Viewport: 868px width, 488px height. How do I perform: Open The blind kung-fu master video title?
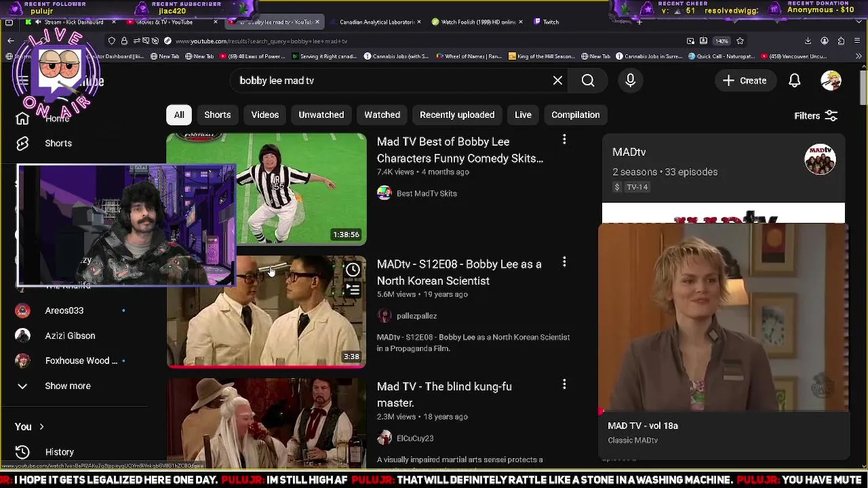pyautogui.click(x=444, y=394)
